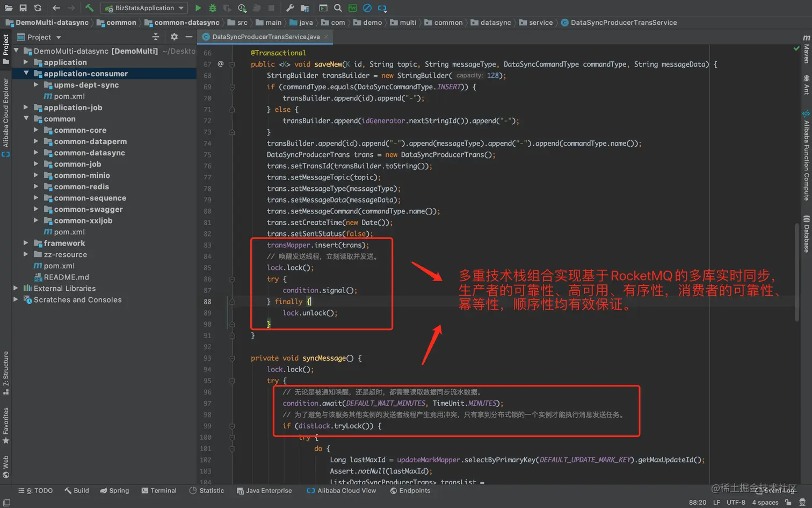Screen dimensions: 812x508
Task: Save all with the floppy disk icon
Action: [x=23, y=8]
